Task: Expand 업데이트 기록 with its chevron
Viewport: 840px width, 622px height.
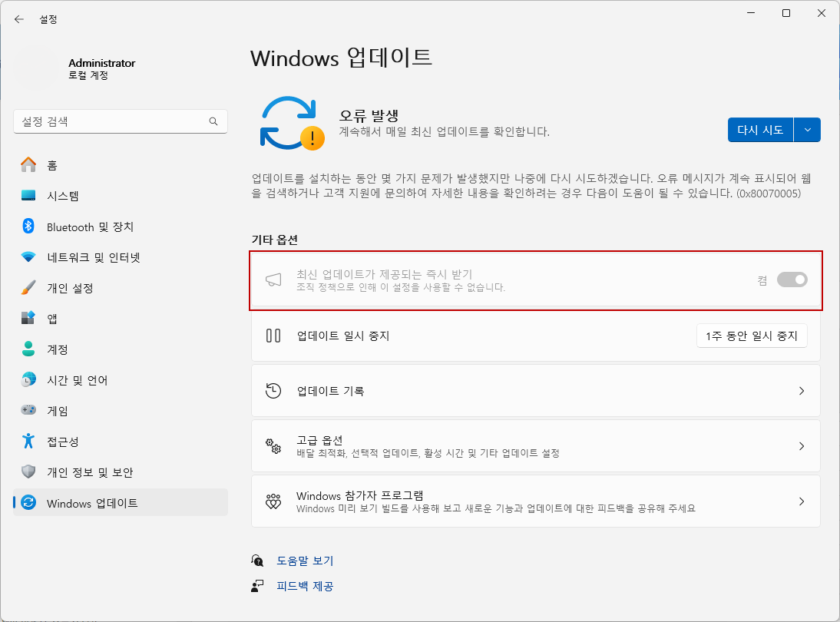Action: tap(802, 391)
